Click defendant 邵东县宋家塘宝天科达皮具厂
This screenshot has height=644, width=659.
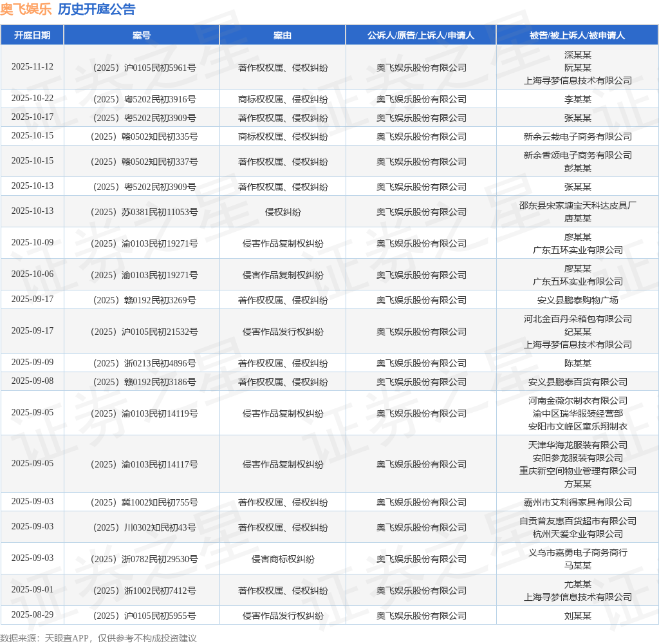tap(577, 205)
